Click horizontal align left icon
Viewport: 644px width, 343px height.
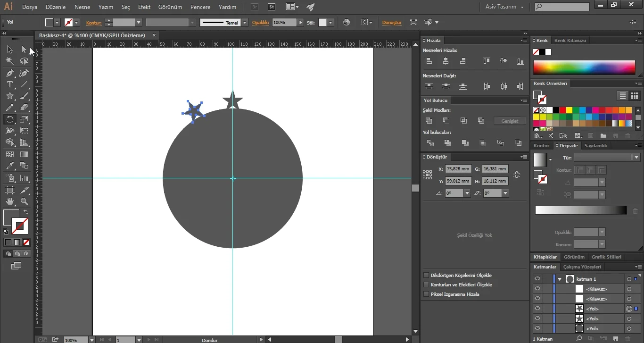(429, 61)
